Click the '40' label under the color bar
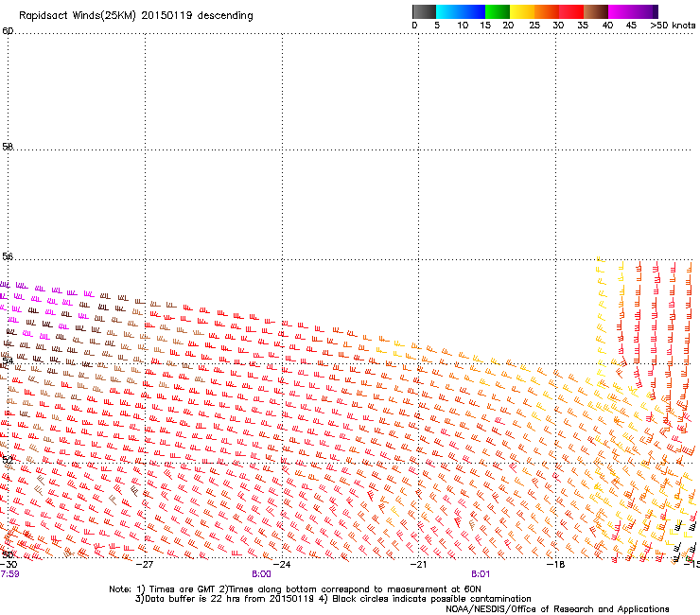700x615 pixels. tap(607, 26)
